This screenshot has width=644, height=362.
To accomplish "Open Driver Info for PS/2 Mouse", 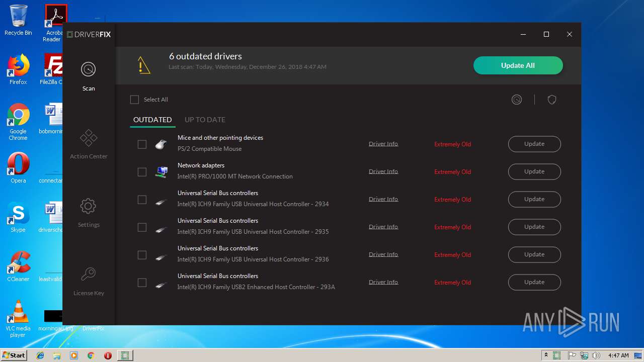I will pos(383,144).
